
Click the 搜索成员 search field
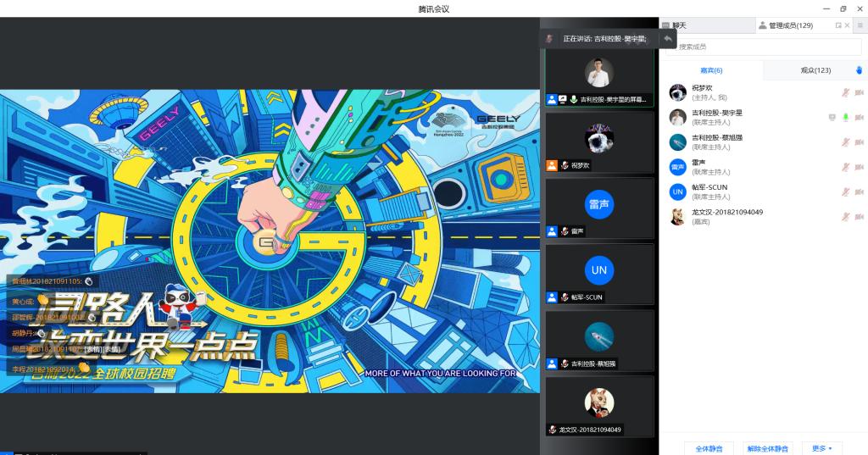[763, 47]
